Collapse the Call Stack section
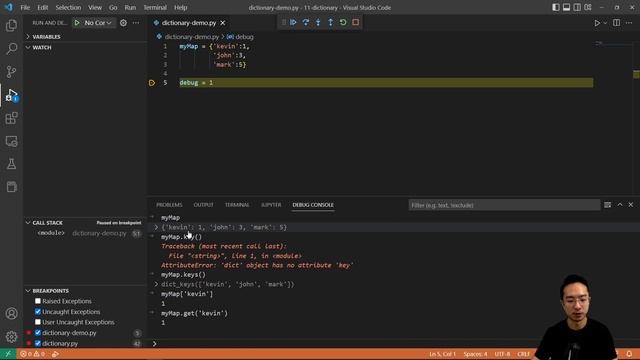640x360 pixels. click(x=47, y=223)
